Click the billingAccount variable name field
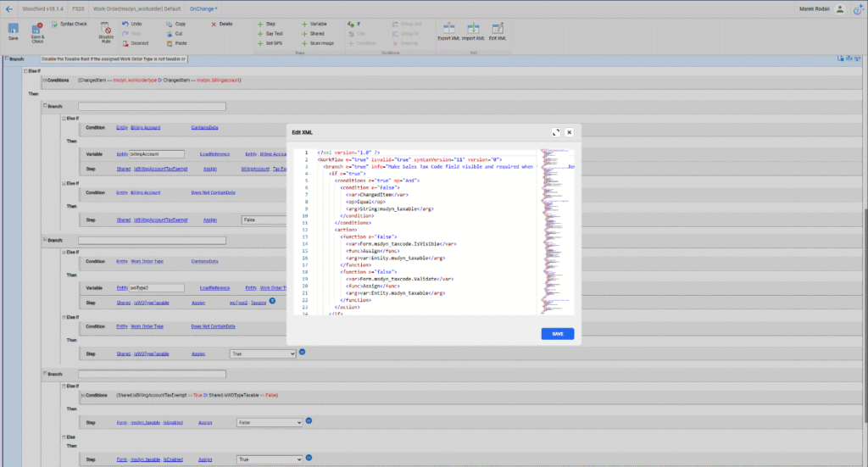 (x=156, y=154)
